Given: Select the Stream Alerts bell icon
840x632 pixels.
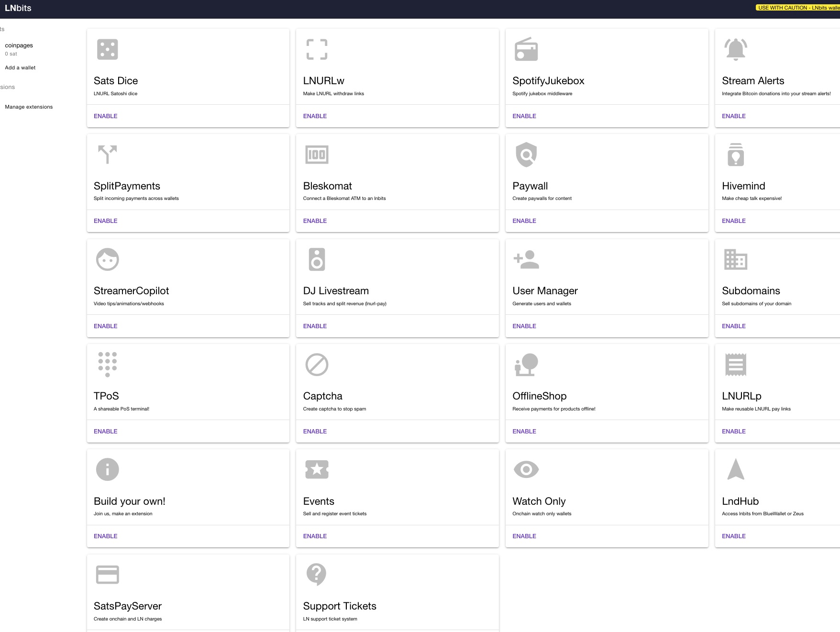Looking at the screenshot, I should click(x=736, y=49).
